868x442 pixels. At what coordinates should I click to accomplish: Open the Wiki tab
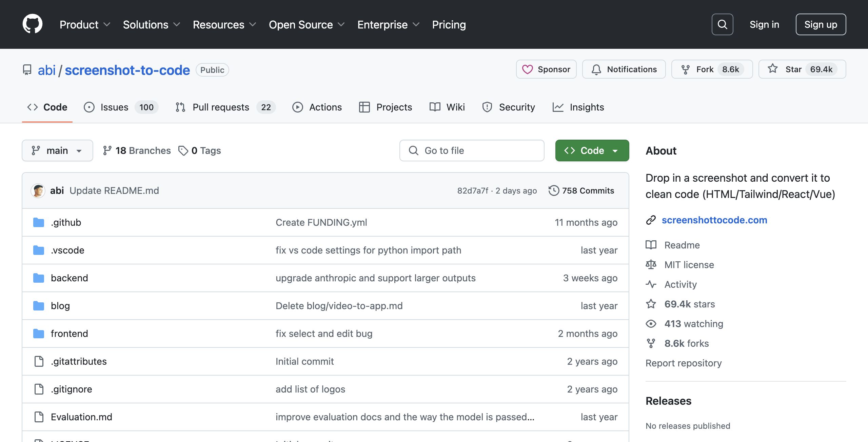click(447, 107)
